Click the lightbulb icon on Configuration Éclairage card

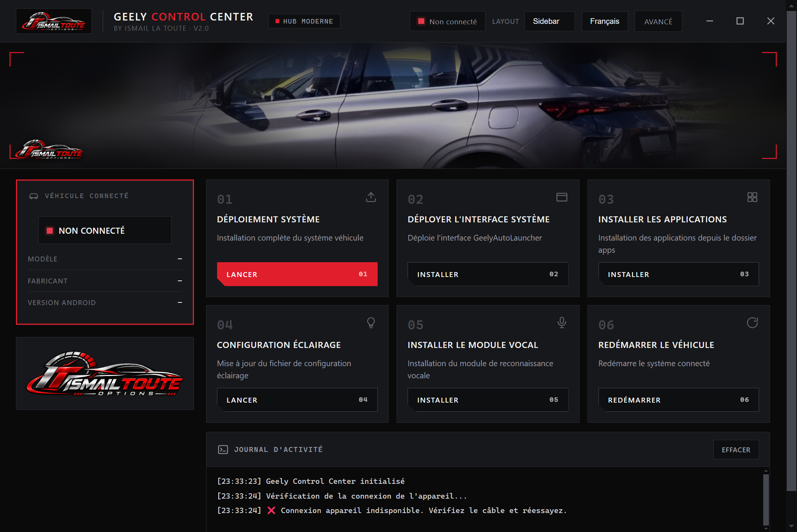[x=371, y=323]
